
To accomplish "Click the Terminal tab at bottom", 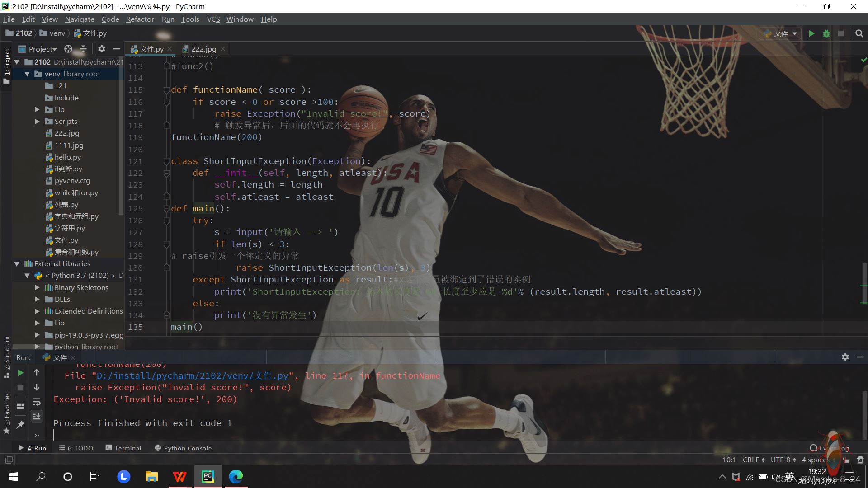I will click(129, 448).
